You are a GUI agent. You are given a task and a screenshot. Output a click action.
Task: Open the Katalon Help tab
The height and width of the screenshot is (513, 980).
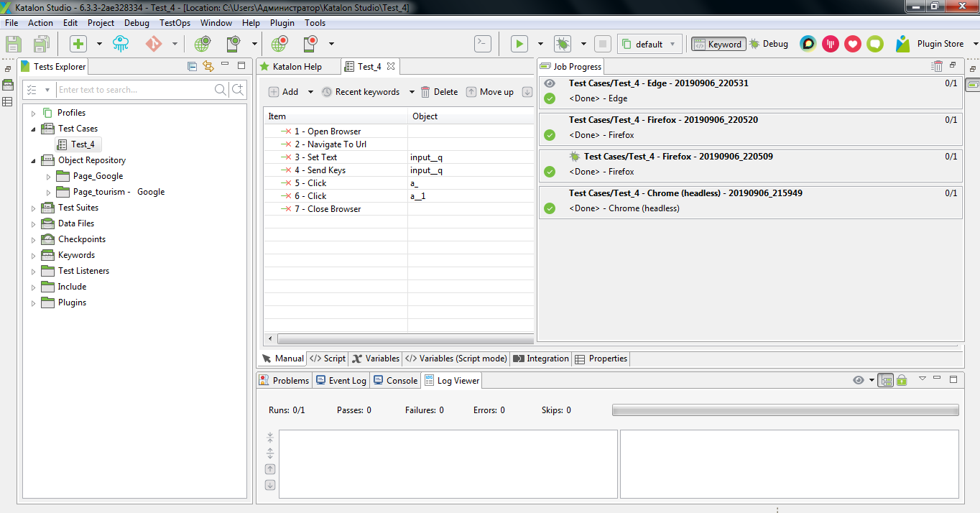[x=297, y=66]
